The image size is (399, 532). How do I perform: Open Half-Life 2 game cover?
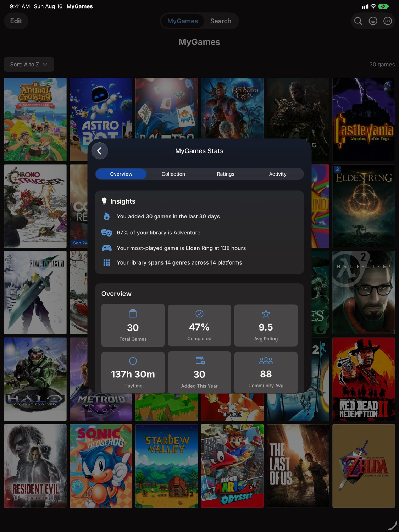(x=364, y=293)
